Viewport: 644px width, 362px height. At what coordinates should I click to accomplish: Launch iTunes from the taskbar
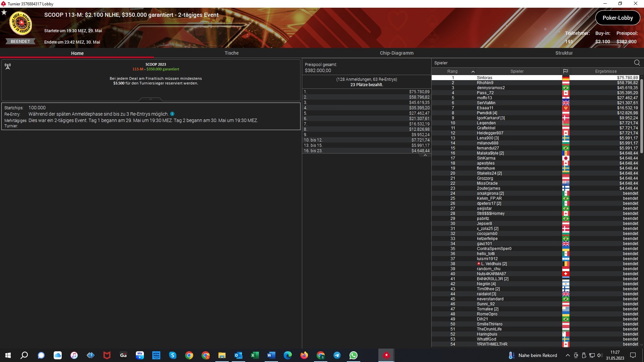tap(74, 355)
